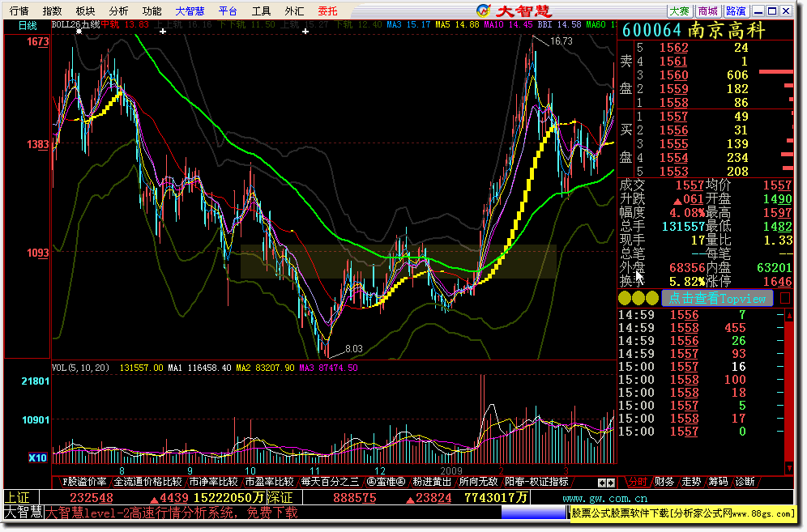
Task: Click the BOLL26 indicator label
Action: [x=75, y=24]
